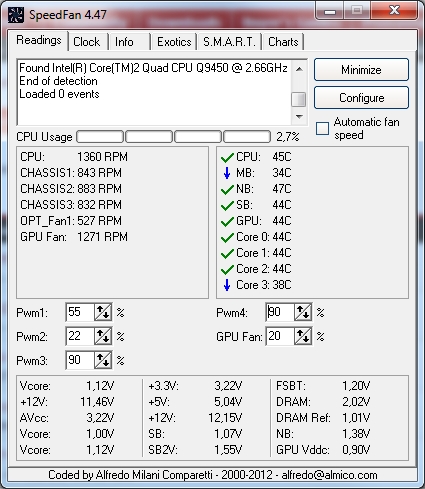The image size is (425, 489).
Task: Adjust Pwm2 value with its spinner arrows
Action: point(103,336)
